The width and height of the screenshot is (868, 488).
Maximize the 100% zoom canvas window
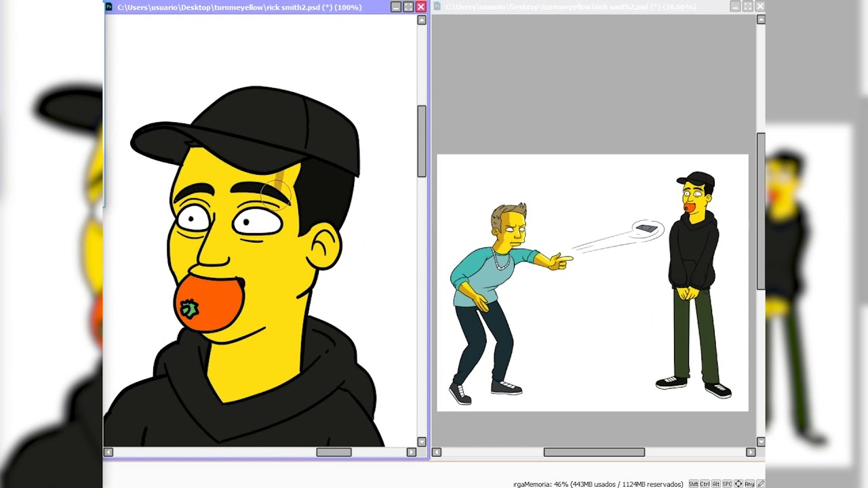tap(408, 7)
